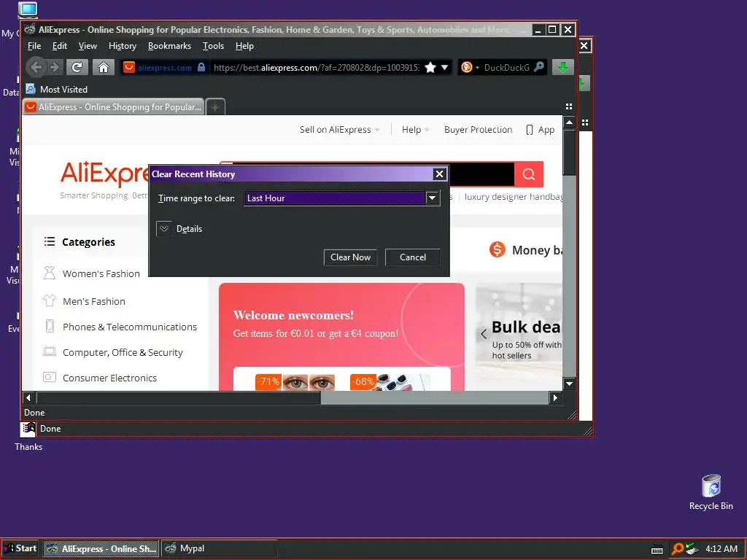Click the Men's Fashion shirt icon
747x560 pixels.
pyautogui.click(x=49, y=300)
